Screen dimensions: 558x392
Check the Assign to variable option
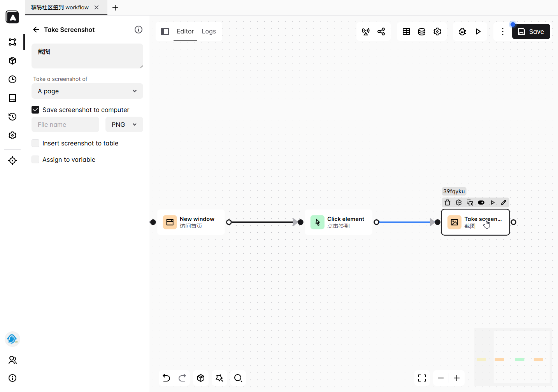(x=35, y=160)
